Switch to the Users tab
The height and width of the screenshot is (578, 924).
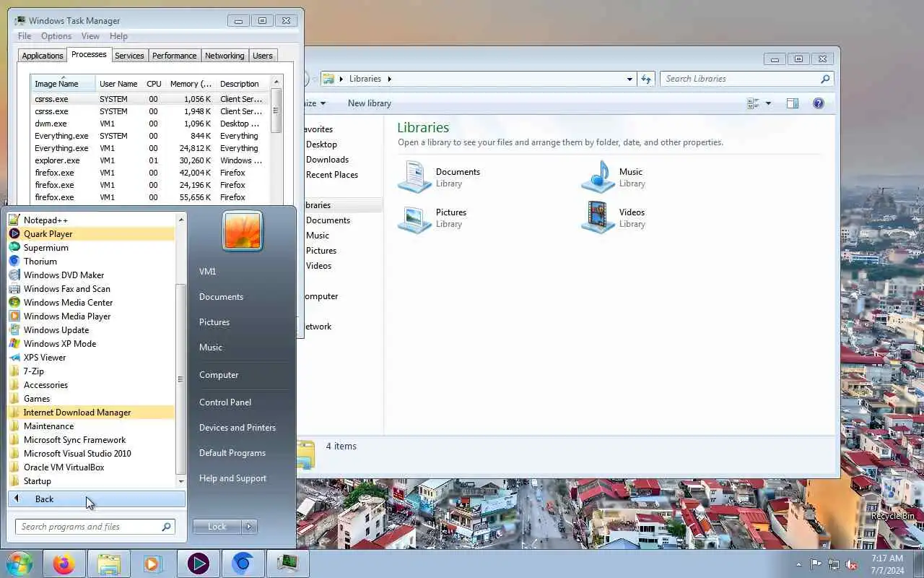click(263, 56)
